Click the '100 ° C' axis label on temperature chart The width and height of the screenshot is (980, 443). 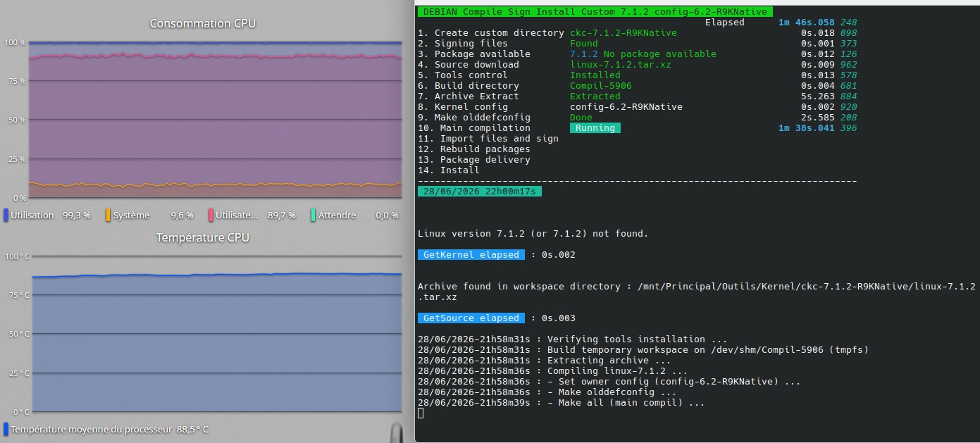(x=15, y=256)
